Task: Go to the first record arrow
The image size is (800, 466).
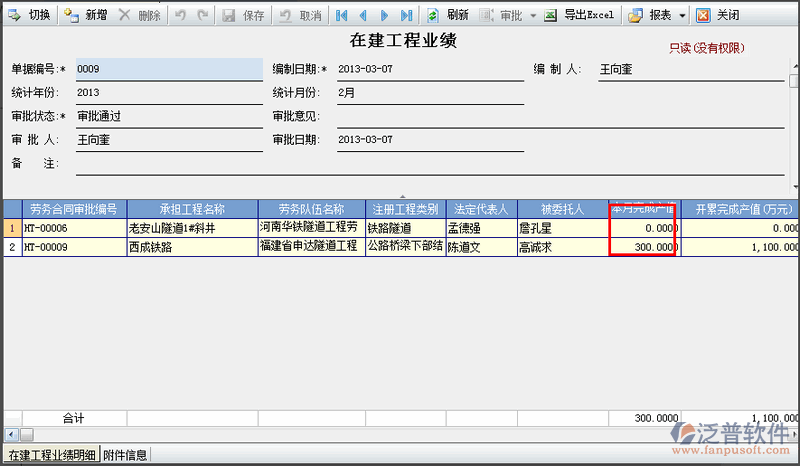Action: point(342,15)
